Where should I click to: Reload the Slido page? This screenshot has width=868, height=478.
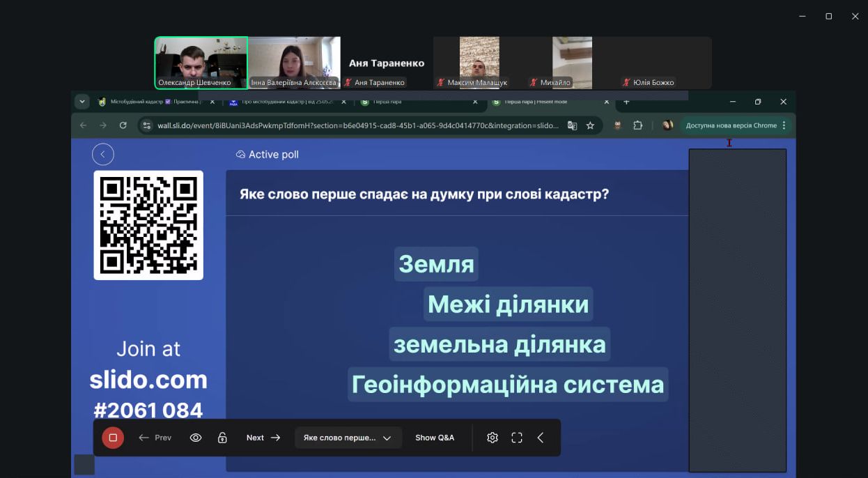click(123, 125)
